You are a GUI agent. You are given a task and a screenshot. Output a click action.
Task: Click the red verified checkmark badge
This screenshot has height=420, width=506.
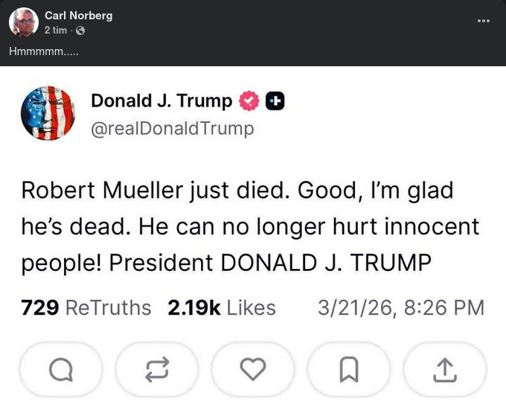point(248,101)
